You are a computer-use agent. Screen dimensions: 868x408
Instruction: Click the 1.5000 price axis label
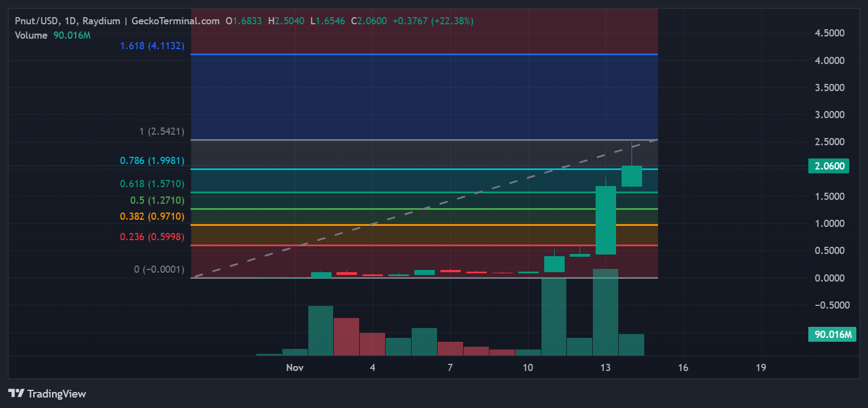[x=830, y=197]
